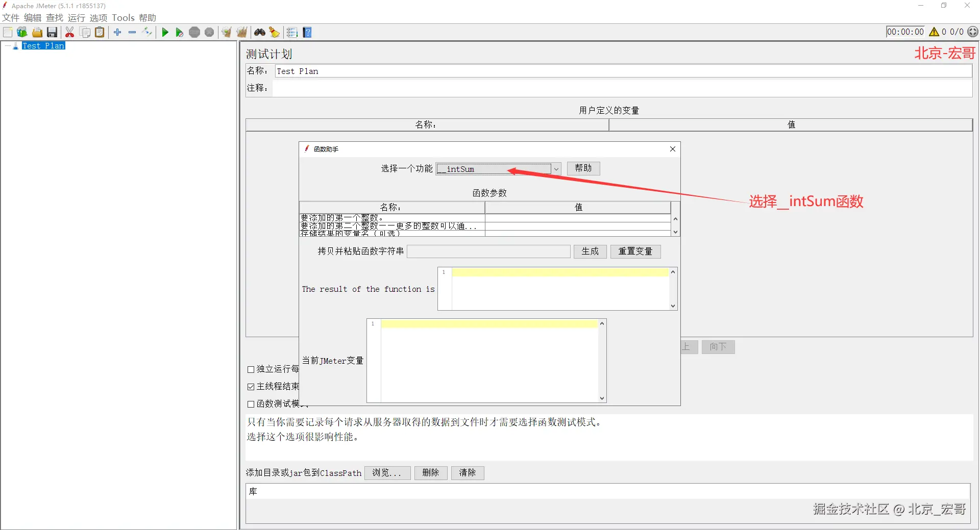Viewport: 980px width, 530px height.
Task: Click the Reset Search brush icon
Action: 275,32
